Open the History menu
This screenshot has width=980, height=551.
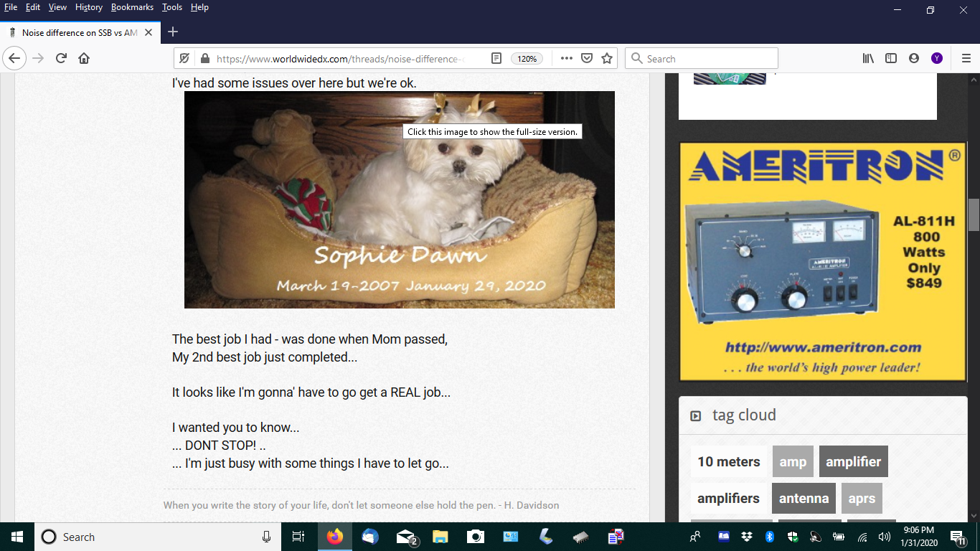click(89, 7)
